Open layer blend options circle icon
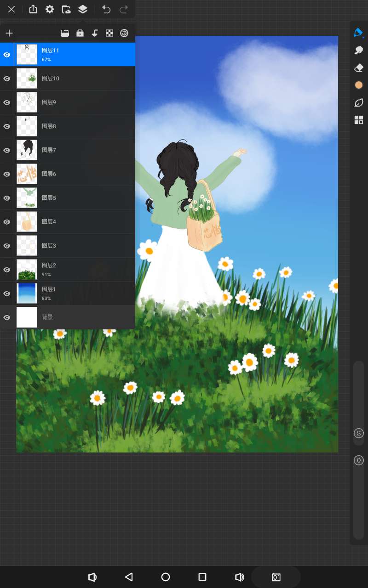Screen dimensions: 368x588 (124, 33)
